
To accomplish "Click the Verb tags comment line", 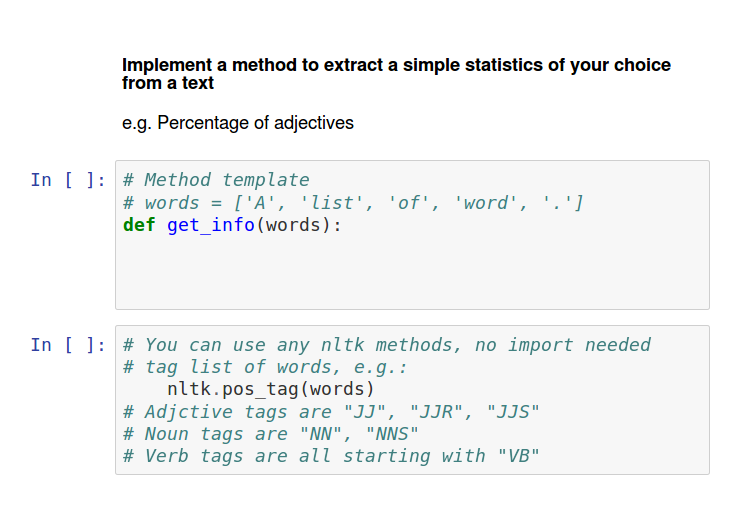I will 331,456.
